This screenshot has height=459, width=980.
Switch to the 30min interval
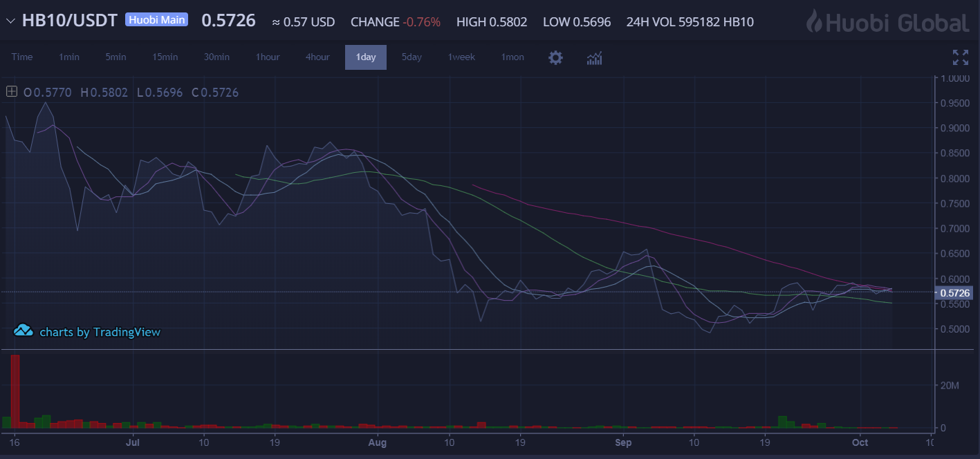216,57
